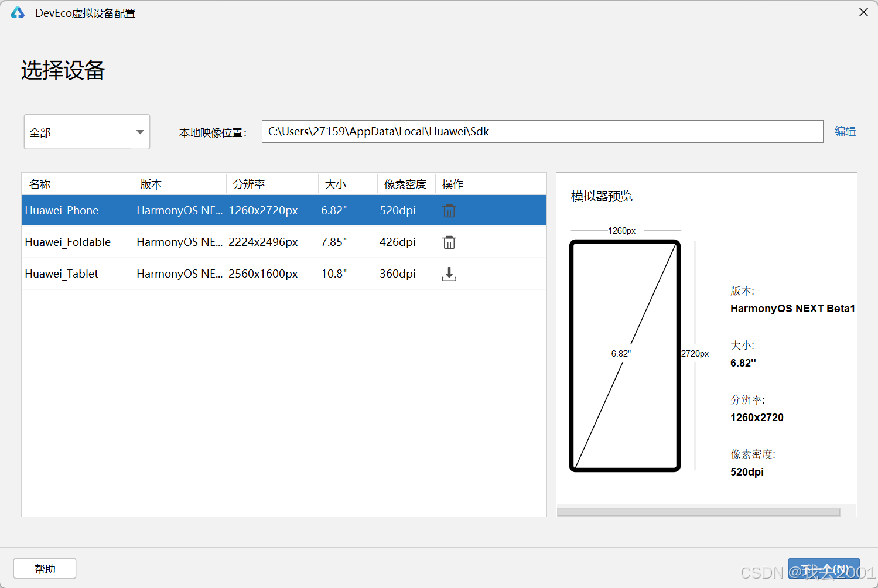Click the HarmonyOS NE... version cell for Huawei_Foldable
This screenshot has width=878, height=588.
click(x=180, y=242)
